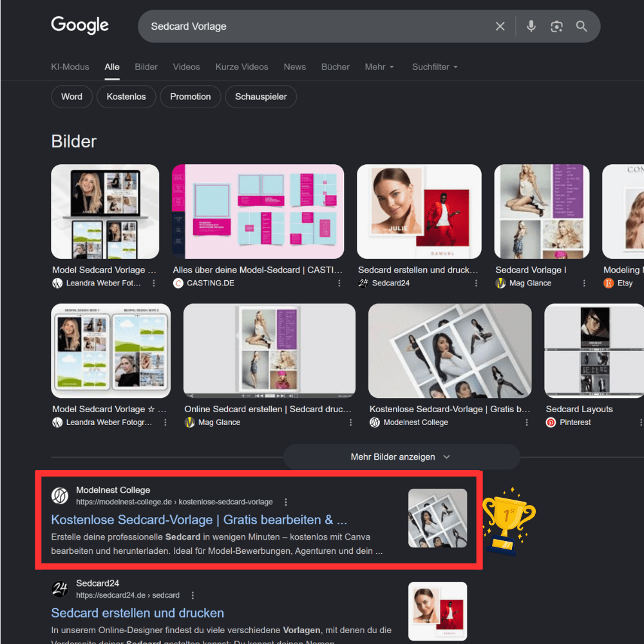644x644 pixels.
Task: Open Pinterest Sedcard Layouts image thumbnail
Action: (x=594, y=351)
